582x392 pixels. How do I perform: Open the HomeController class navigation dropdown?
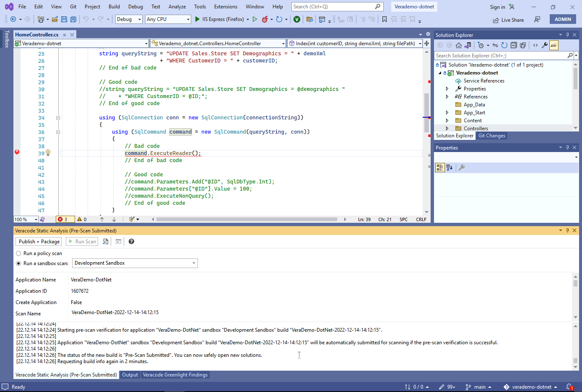click(218, 43)
